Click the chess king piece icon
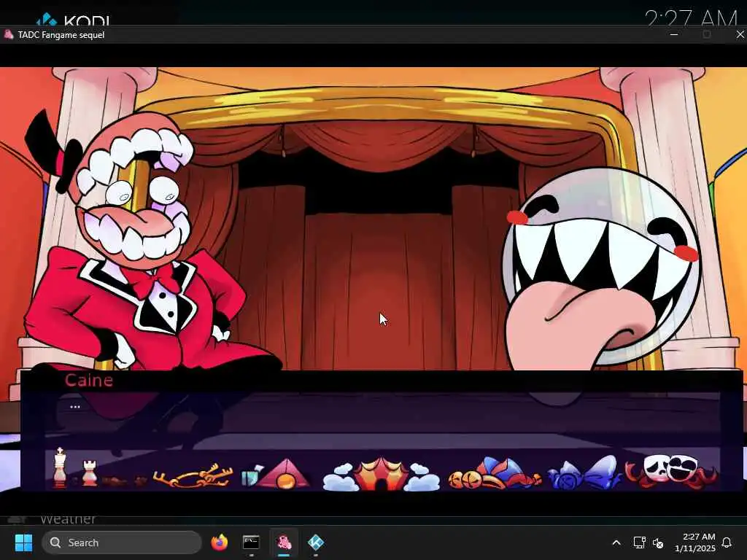Viewport: 747px width, 560px height. (60, 467)
